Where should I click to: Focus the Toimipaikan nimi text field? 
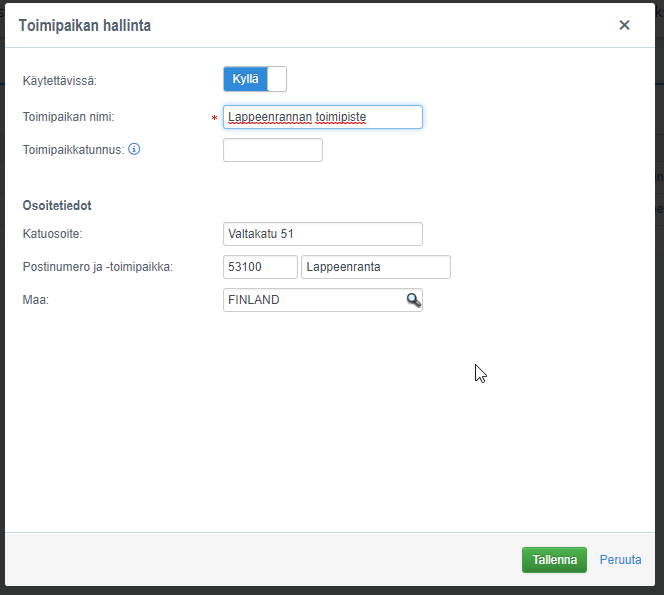click(322, 117)
